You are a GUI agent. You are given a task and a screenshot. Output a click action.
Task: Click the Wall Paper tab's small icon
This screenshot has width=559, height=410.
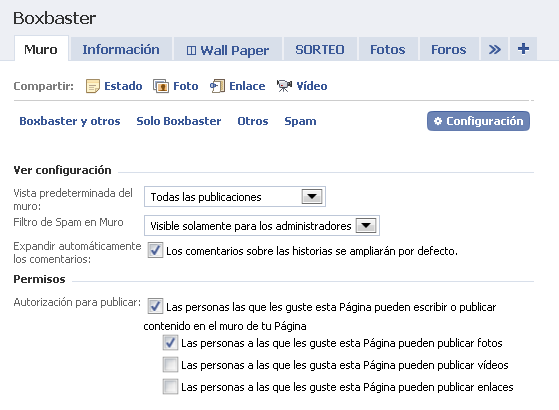191,50
